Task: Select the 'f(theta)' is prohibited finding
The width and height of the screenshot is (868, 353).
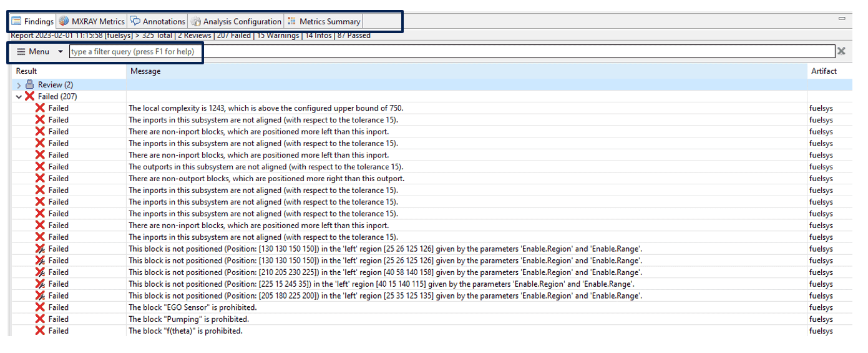Action: click(185, 331)
